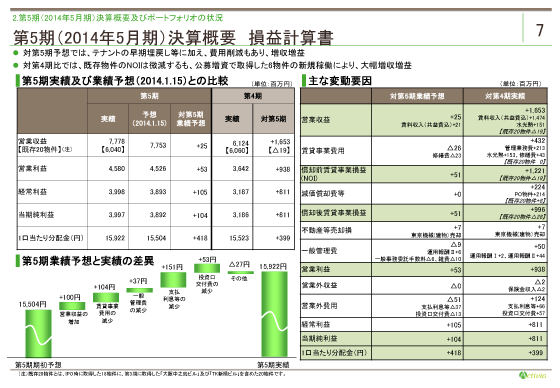Click the Activia logo at bottom right

533,375
